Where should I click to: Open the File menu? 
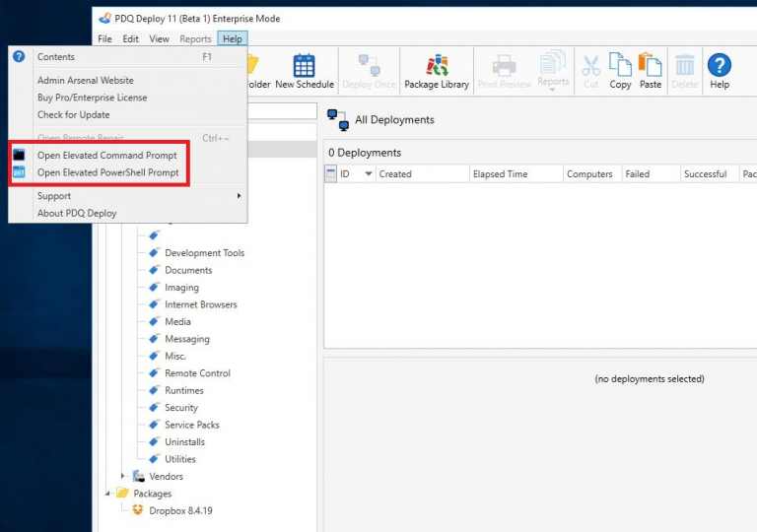tap(104, 38)
